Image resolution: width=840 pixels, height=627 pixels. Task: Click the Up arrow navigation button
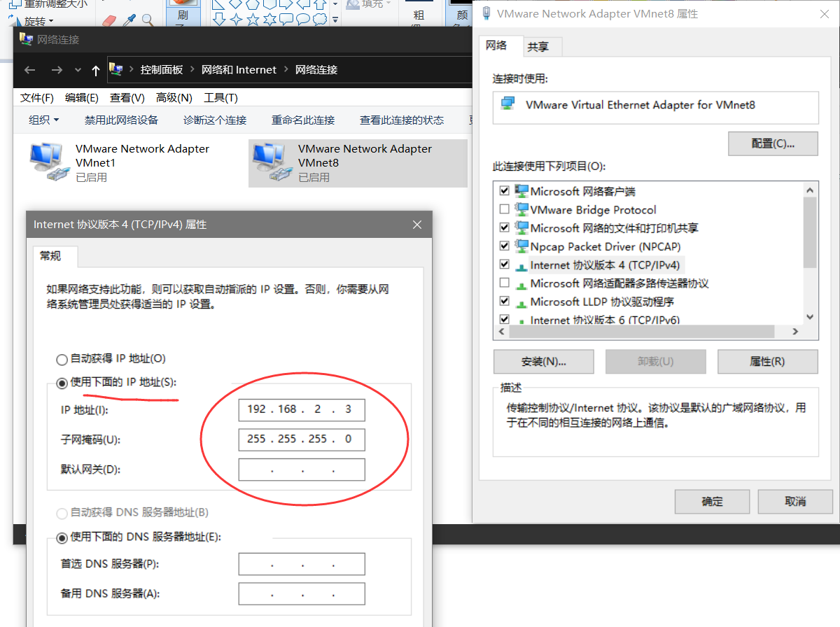tap(96, 70)
